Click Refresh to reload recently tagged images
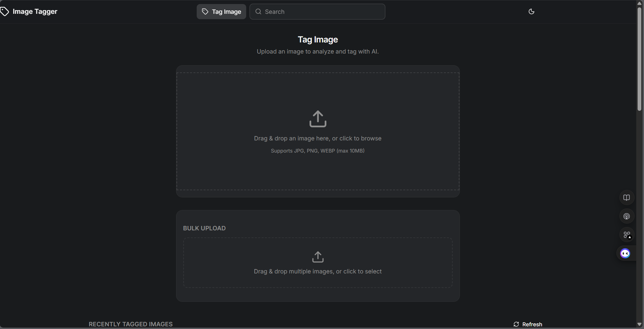644x329 pixels. click(532, 324)
